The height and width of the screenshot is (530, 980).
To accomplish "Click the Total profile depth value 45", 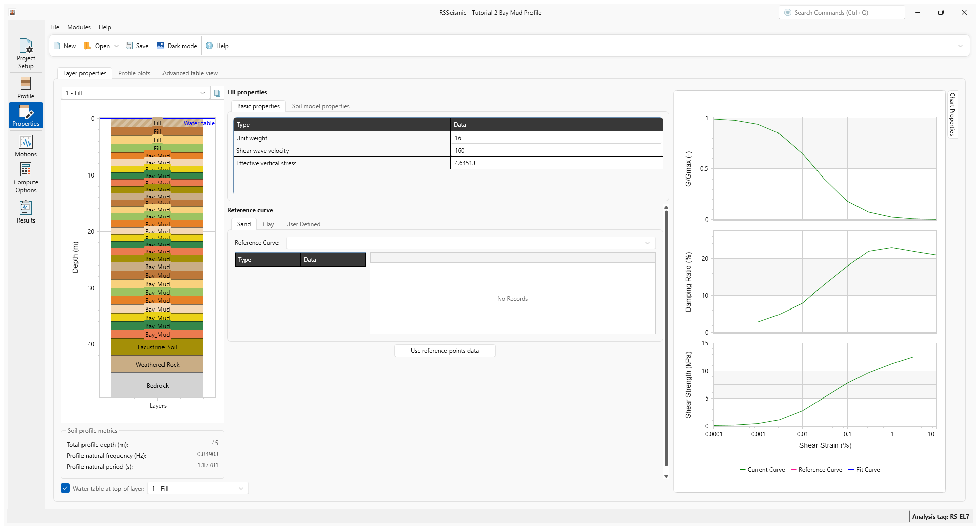I will 215,443.
